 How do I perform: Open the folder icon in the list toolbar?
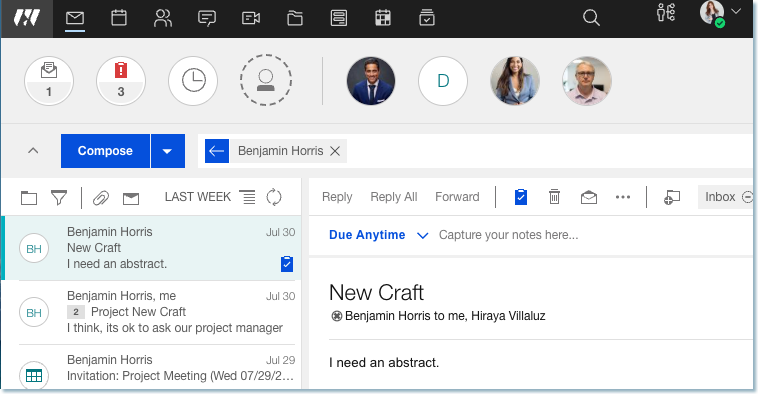click(x=29, y=197)
